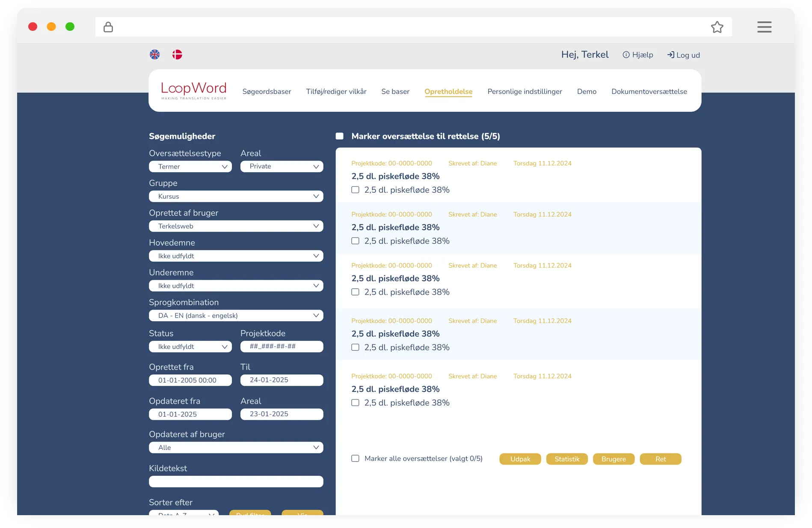Open the Dokumentoversættelse menu item

pos(649,92)
